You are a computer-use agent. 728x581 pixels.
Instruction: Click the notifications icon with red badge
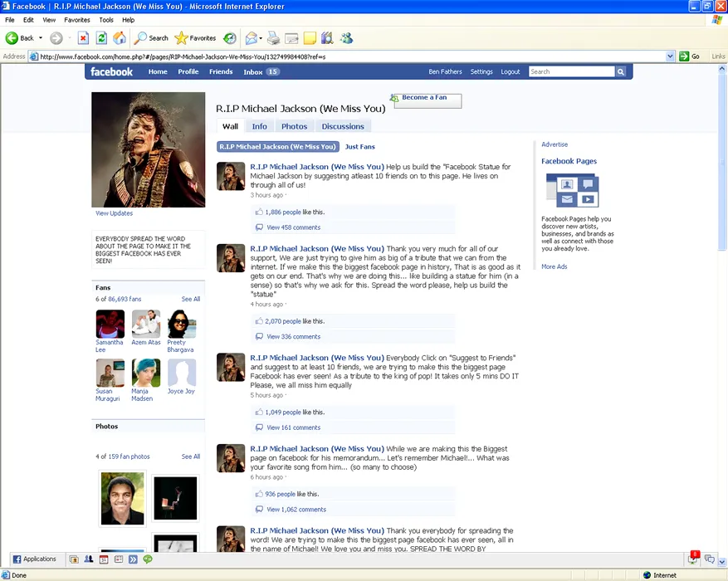coord(692,559)
